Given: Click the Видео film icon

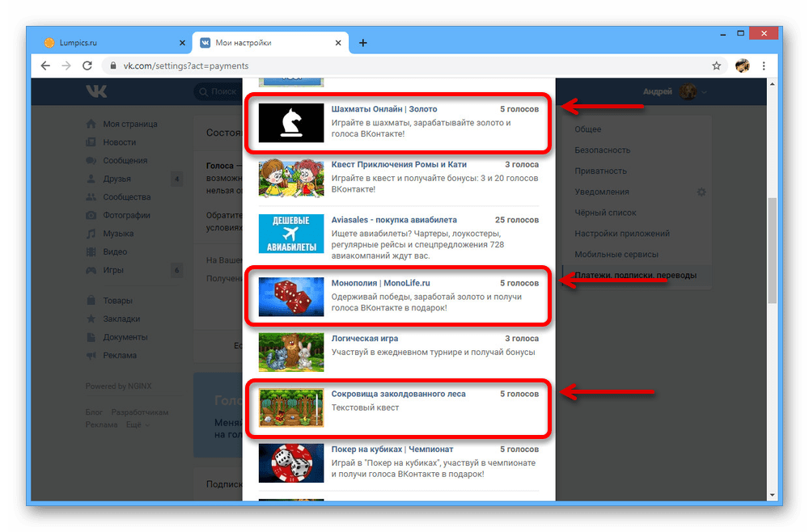Looking at the screenshot, I should pyautogui.click(x=91, y=251).
